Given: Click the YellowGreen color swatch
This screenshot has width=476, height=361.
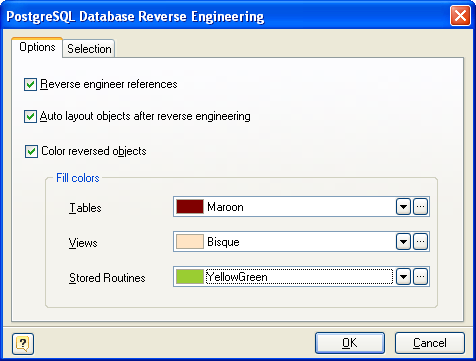Looking at the screenshot, I should tap(190, 277).
